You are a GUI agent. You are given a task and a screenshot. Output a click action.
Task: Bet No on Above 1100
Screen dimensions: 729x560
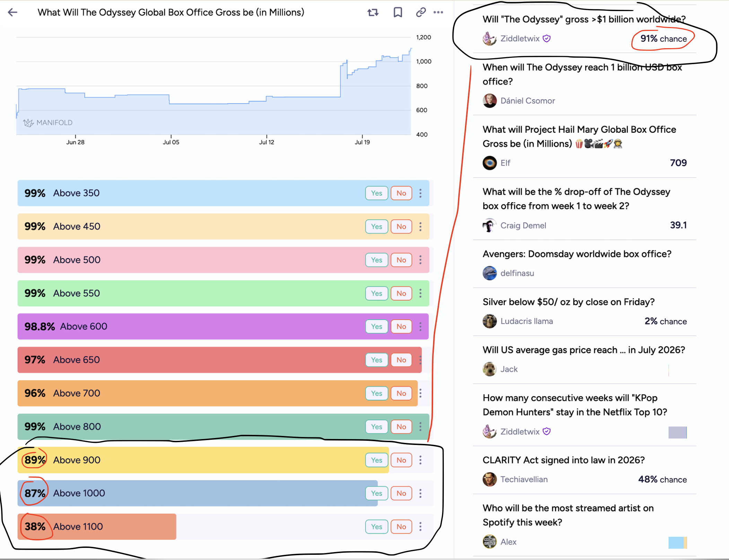(x=401, y=527)
